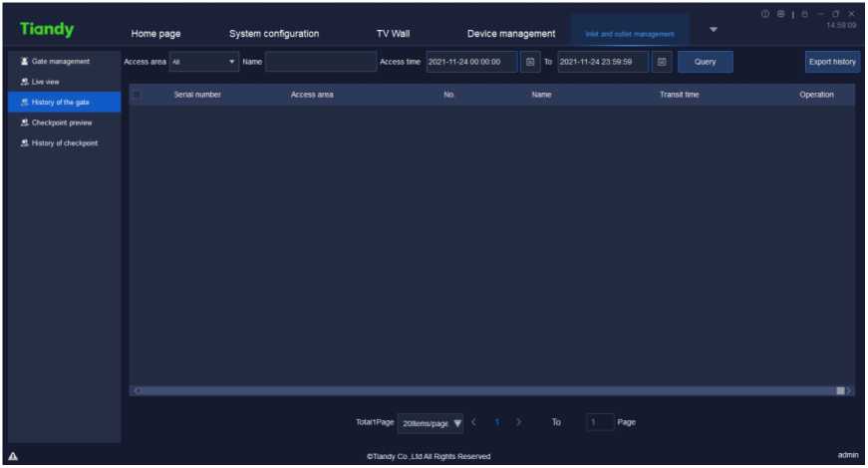The height and width of the screenshot is (468, 868).
Task: Click the page number jump field
Action: click(x=599, y=422)
